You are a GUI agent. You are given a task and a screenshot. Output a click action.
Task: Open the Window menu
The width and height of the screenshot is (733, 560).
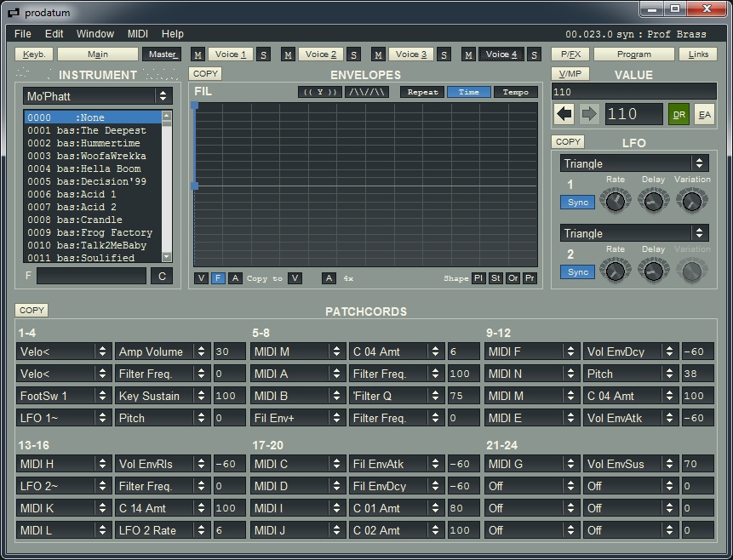pos(95,34)
